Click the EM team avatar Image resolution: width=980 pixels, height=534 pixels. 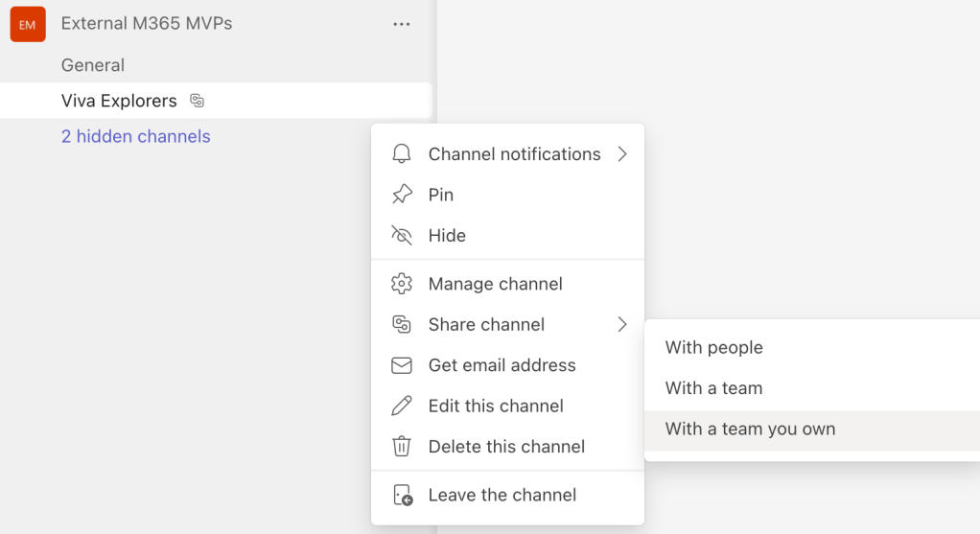[x=28, y=24]
